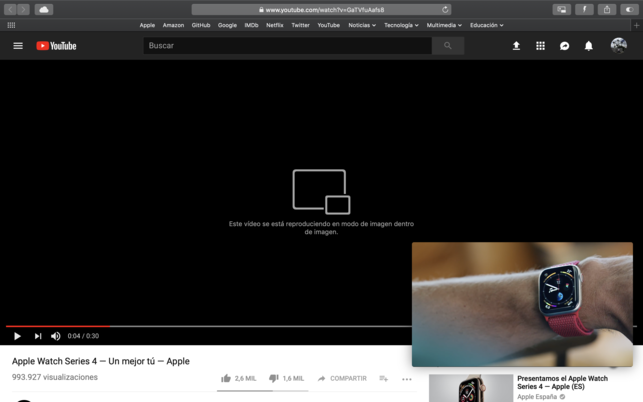This screenshot has height=402, width=643.
Task: Toggle the dark mode extension switch
Action: (x=629, y=9)
